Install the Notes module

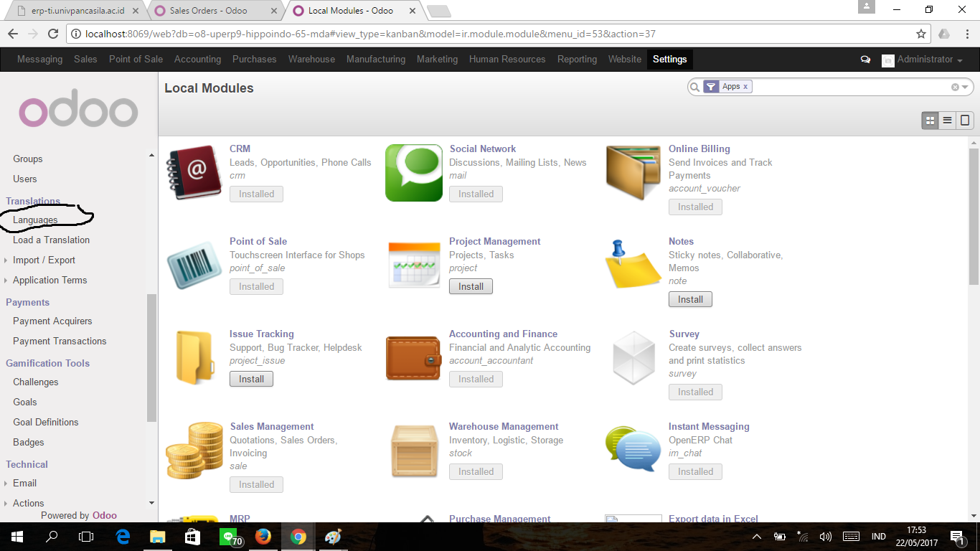click(x=690, y=299)
